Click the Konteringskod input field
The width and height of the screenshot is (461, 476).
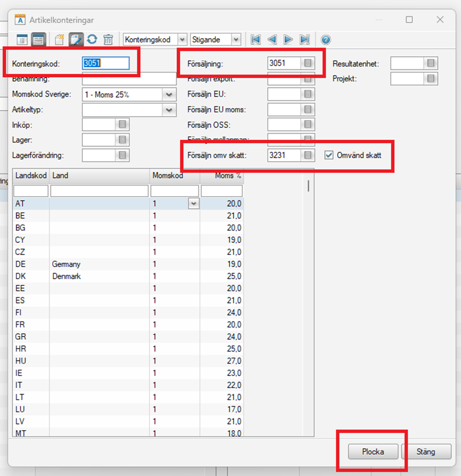(106, 63)
